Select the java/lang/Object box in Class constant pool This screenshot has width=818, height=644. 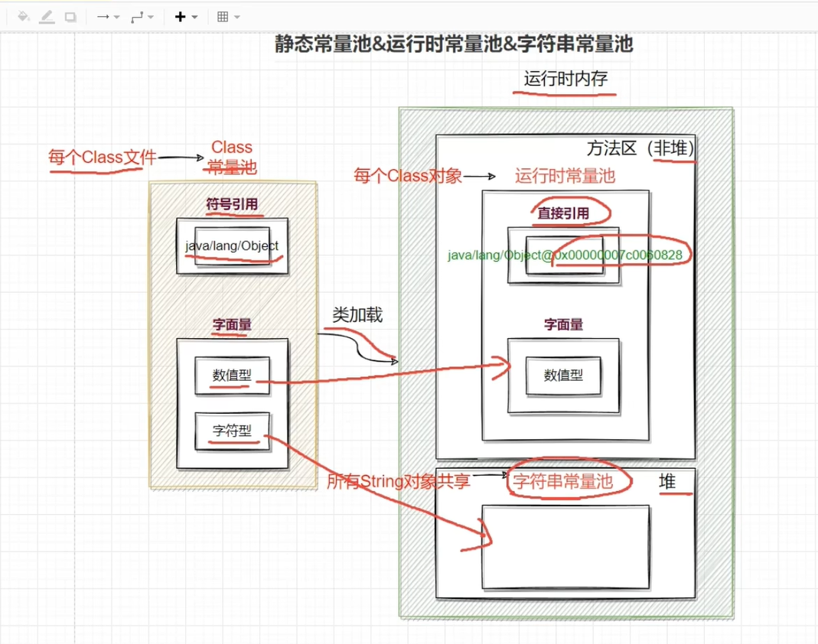(x=232, y=246)
